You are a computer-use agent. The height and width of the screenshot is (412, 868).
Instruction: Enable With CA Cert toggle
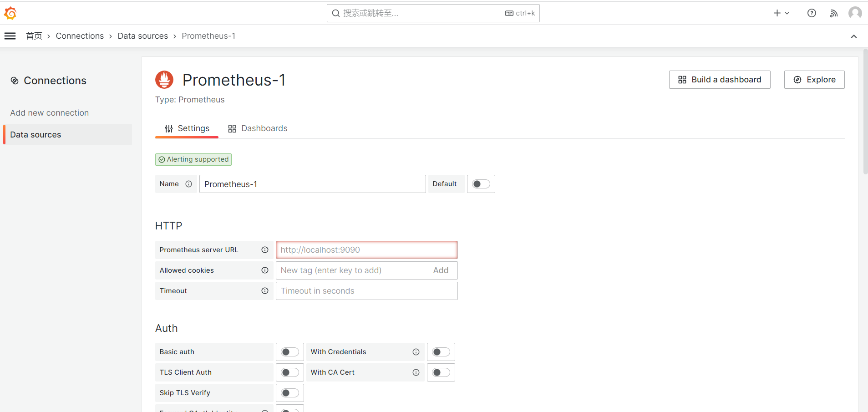point(441,372)
